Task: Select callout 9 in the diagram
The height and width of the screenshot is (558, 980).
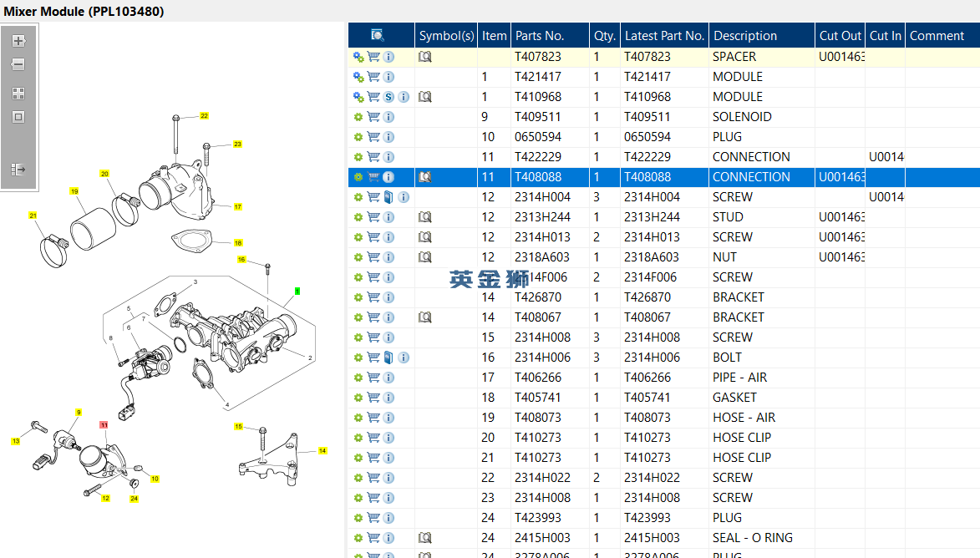Action: [79, 413]
